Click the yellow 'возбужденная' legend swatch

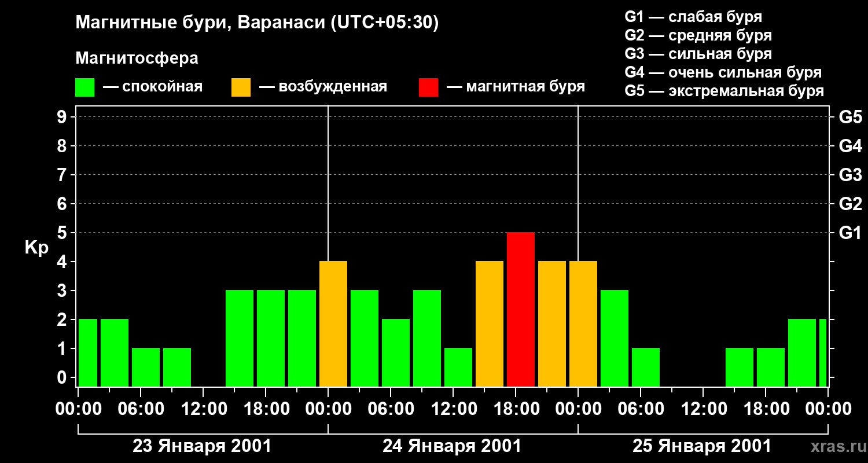[241, 87]
